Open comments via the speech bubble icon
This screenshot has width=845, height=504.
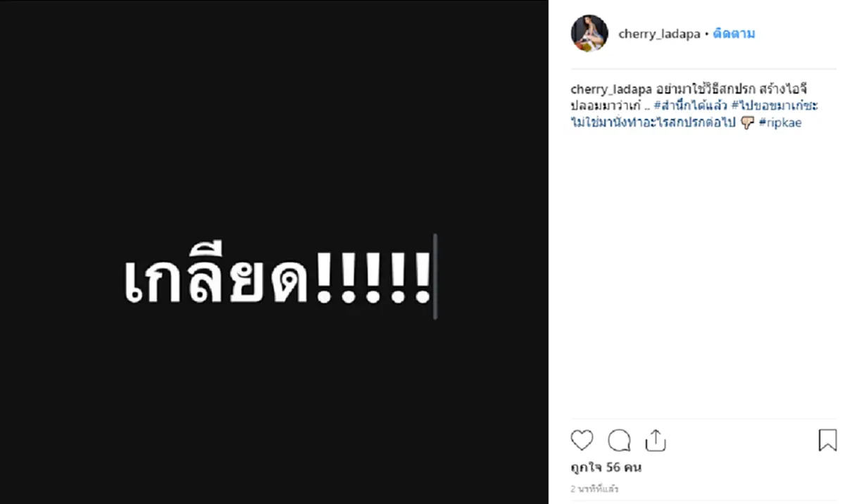click(x=618, y=441)
